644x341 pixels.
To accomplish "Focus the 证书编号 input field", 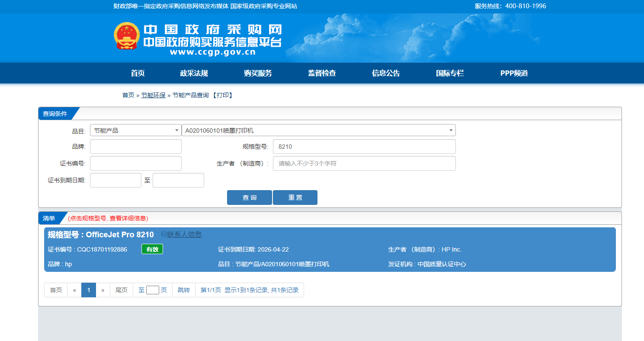I will [136, 163].
